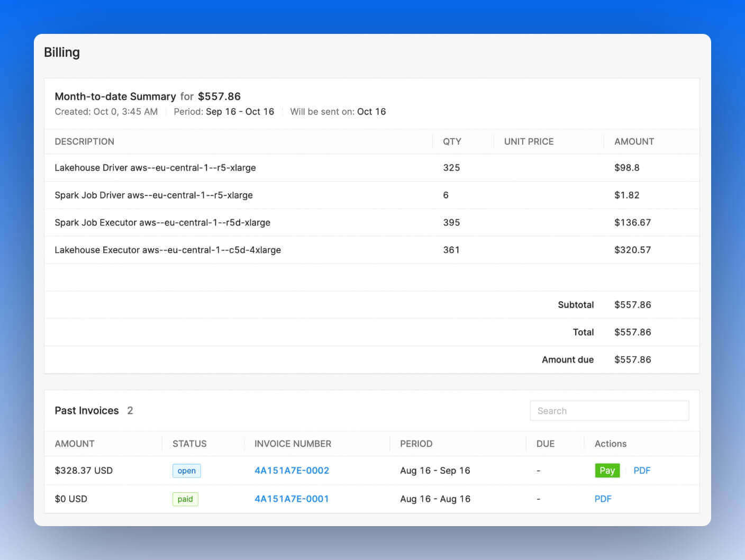The width and height of the screenshot is (745, 560).
Task: Select Spark Job Executor aws--eu-central-1--r5d-xlarge text
Action: 162,223
